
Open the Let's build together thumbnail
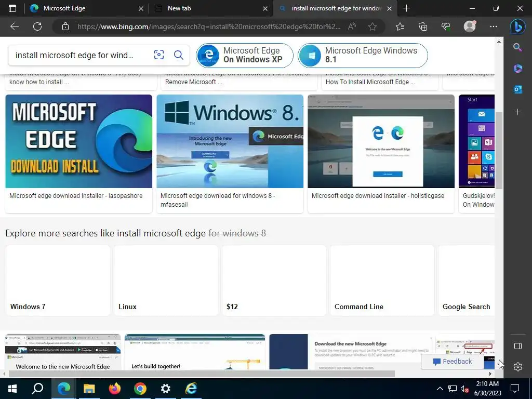[195, 352]
